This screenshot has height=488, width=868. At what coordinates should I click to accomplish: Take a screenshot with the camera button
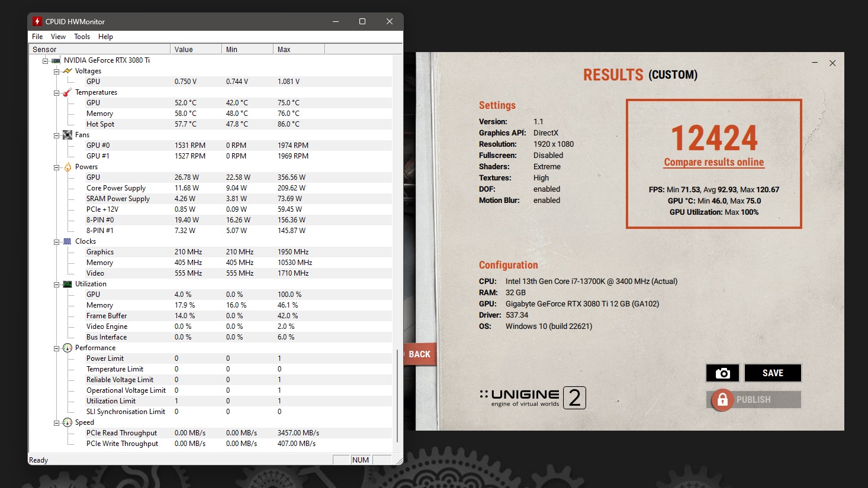click(x=722, y=373)
